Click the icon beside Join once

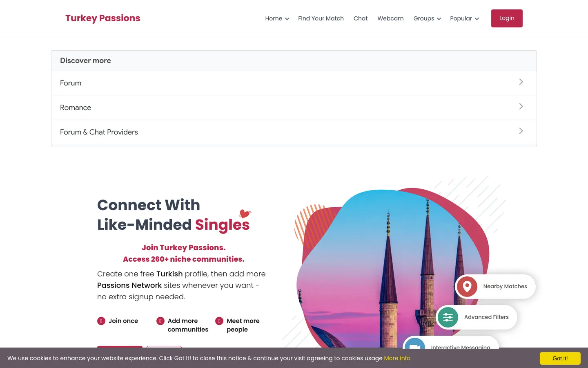pyautogui.click(x=101, y=321)
